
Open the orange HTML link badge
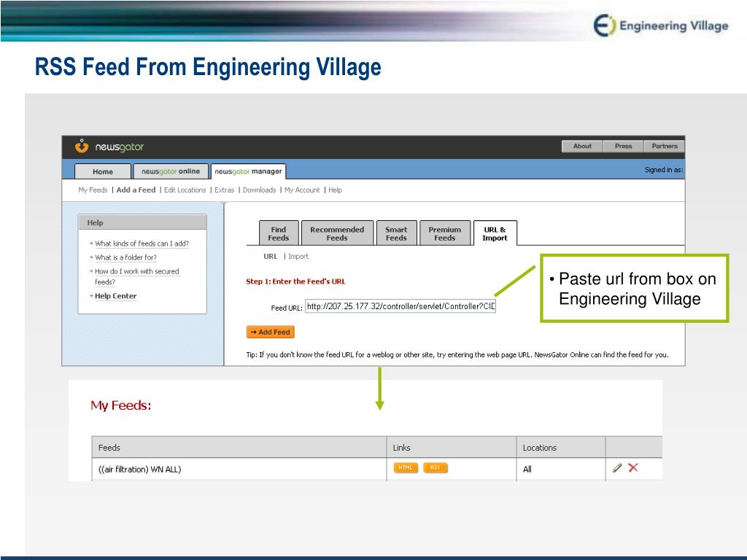click(406, 467)
